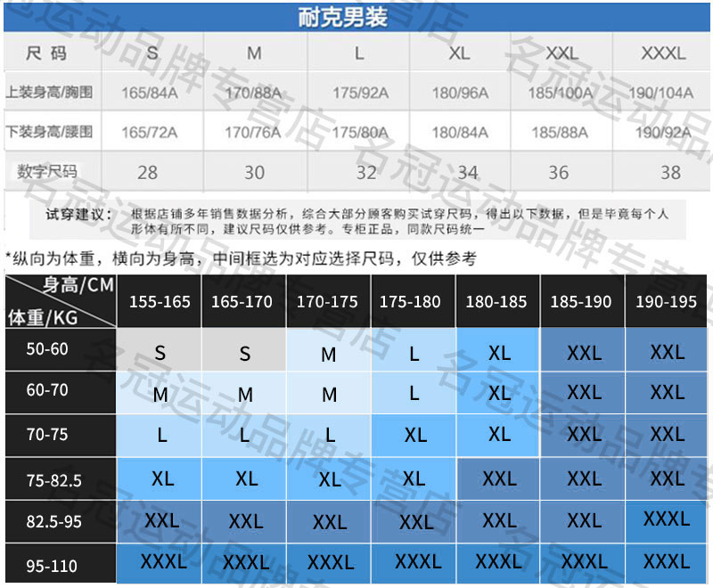713x588 pixels.
Task: Click the 165/72A value
Action: point(149,133)
